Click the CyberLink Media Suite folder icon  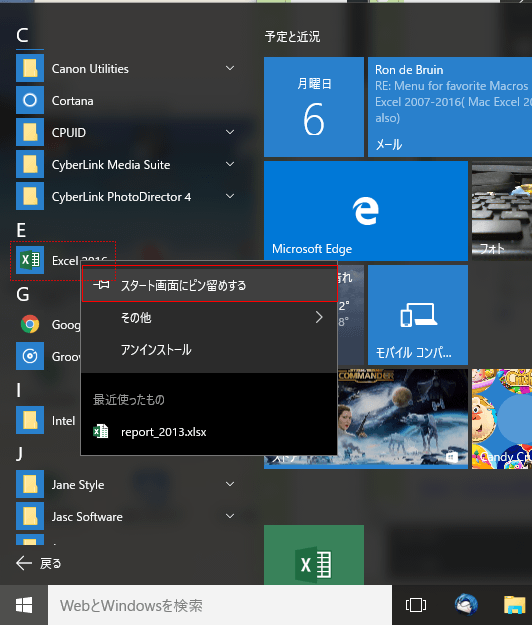(x=30, y=164)
